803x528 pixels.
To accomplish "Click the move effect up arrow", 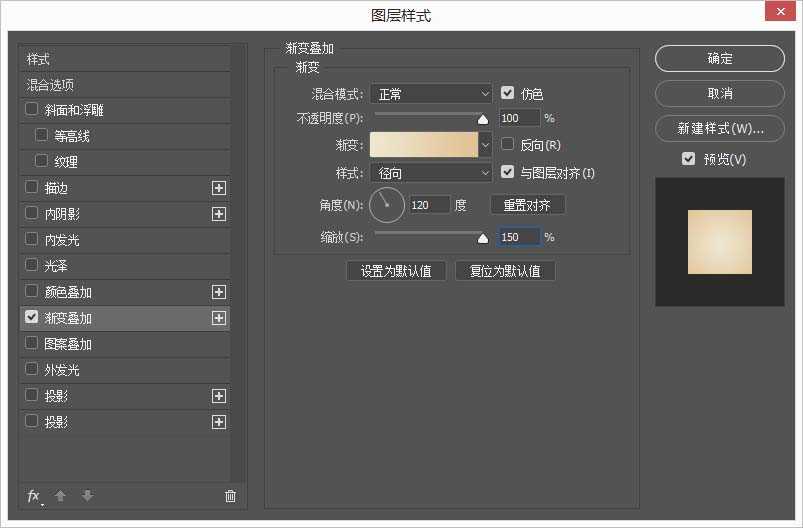I will [60, 496].
